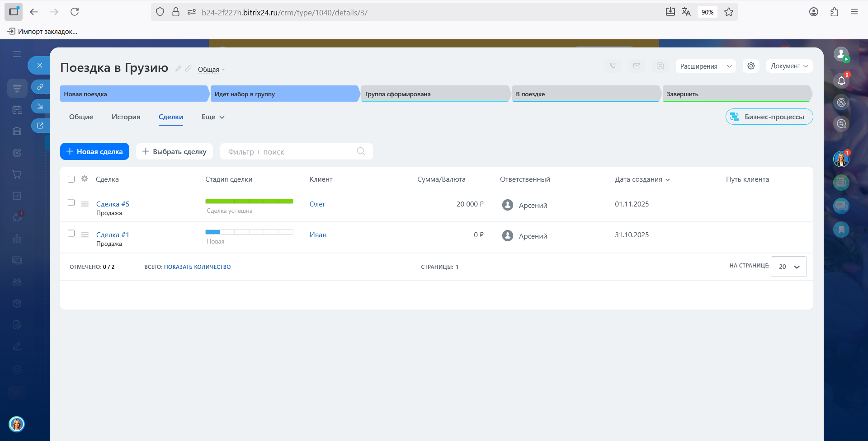Viewport: 868px width, 441px height.
Task: Switch to the История tab
Action: click(x=126, y=117)
